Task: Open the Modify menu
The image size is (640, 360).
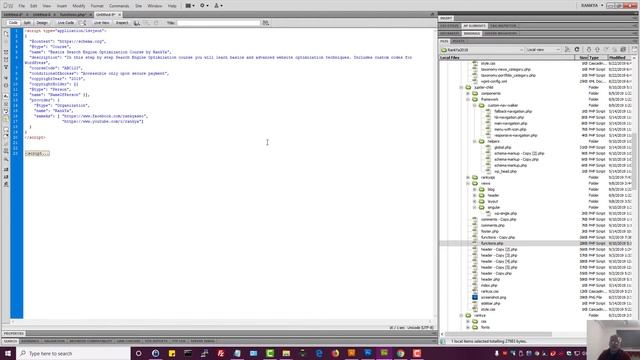Action: [79, 6]
